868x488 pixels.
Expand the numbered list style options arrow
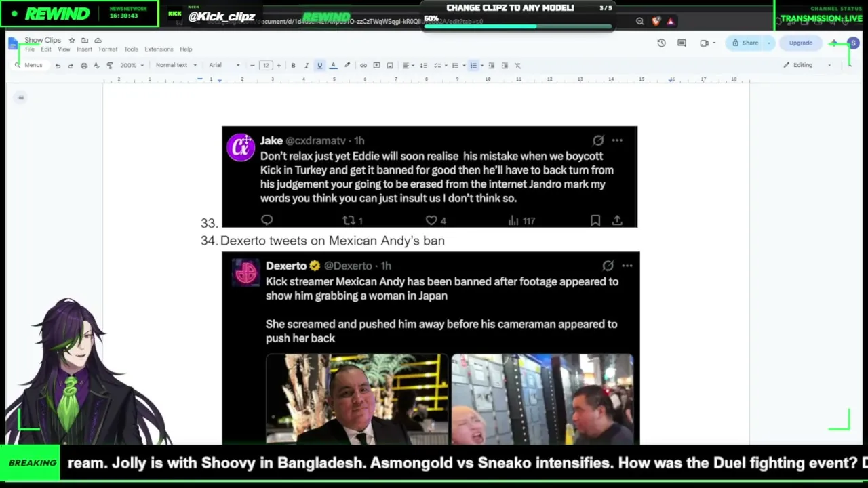(481, 66)
